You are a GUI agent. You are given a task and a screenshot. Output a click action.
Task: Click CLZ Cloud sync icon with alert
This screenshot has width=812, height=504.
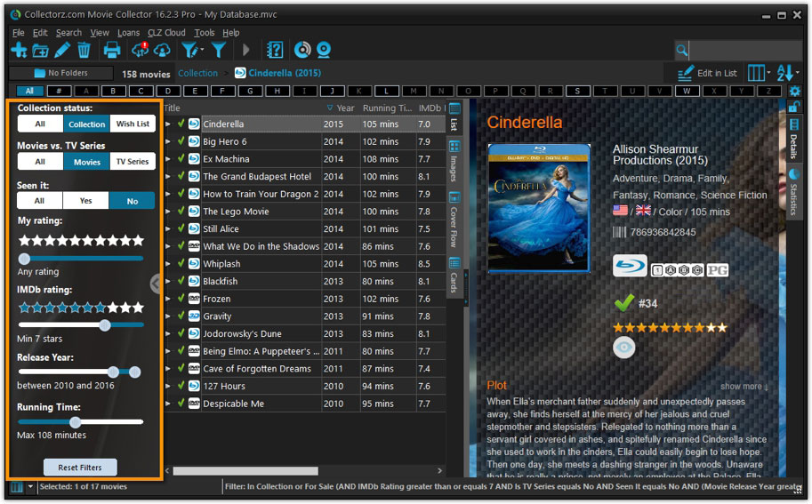point(140,50)
